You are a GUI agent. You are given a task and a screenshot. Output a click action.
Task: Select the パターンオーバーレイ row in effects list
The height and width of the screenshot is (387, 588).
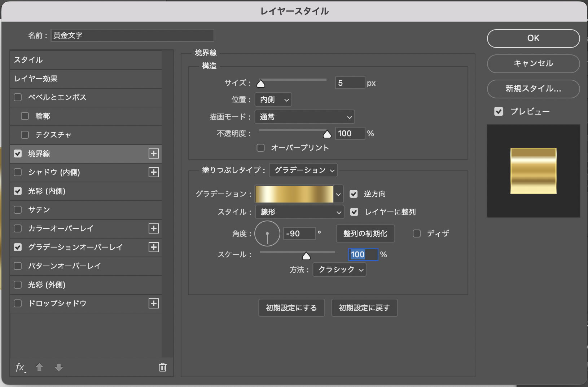(86, 266)
